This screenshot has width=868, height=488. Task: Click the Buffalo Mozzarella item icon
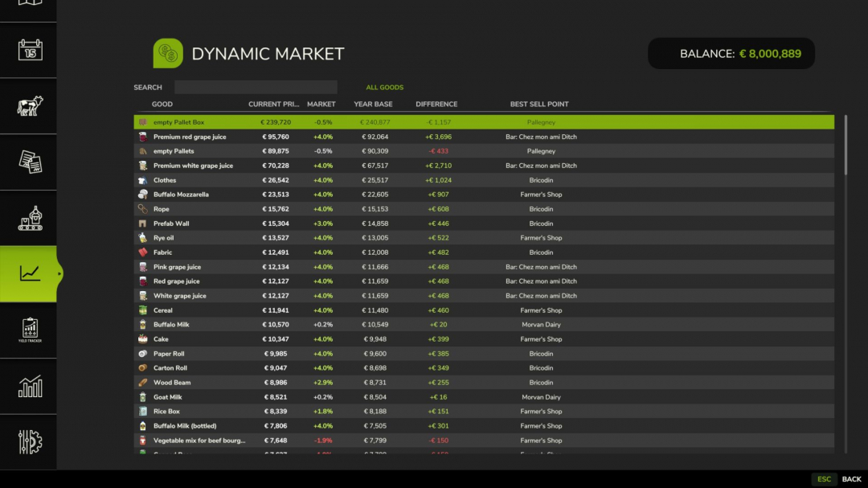(143, 195)
